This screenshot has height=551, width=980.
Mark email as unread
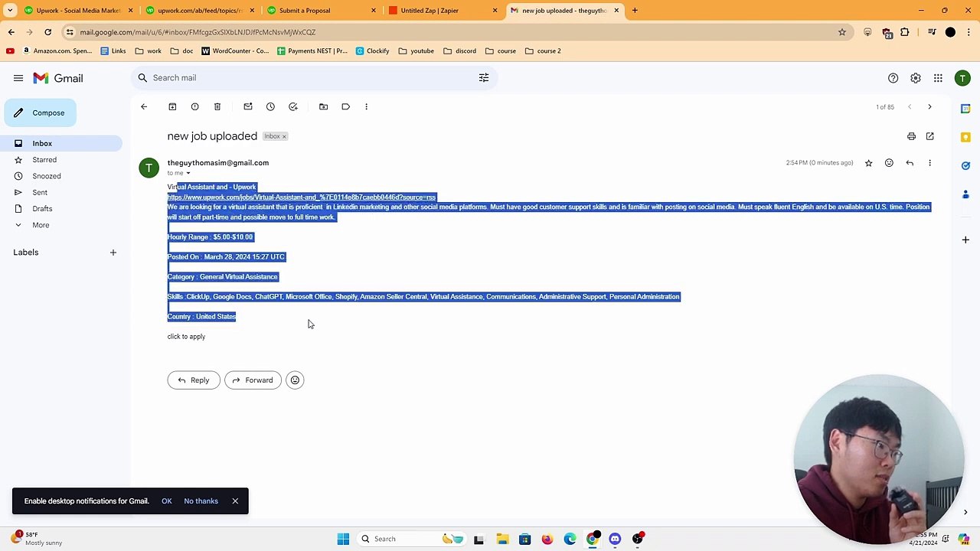pyautogui.click(x=248, y=107)
